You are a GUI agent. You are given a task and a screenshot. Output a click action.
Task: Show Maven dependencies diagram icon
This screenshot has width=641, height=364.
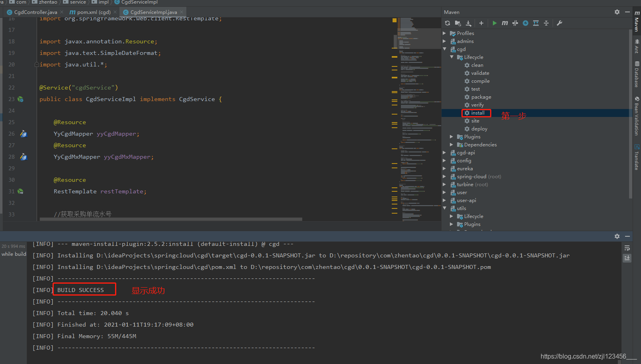click(536, 23)
